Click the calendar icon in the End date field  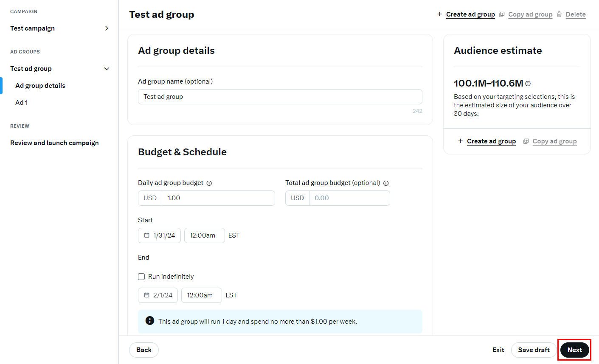click(147, 295)
